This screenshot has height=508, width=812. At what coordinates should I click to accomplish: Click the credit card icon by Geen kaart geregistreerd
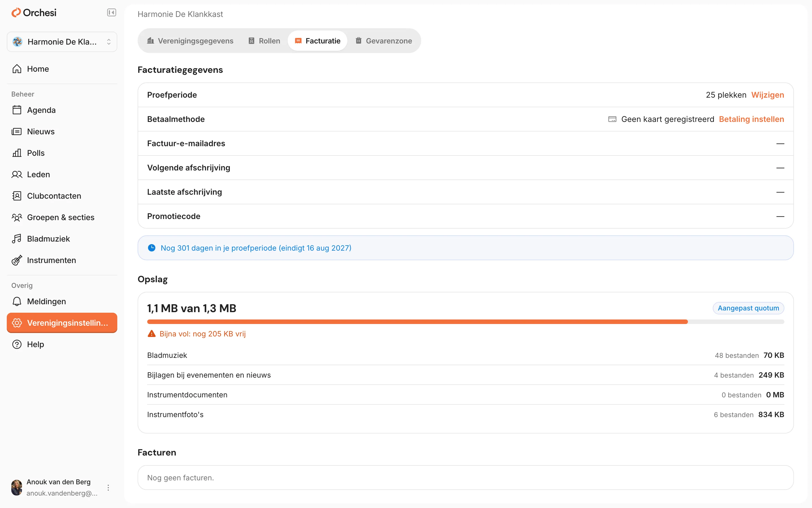click(x=612, y=119)
